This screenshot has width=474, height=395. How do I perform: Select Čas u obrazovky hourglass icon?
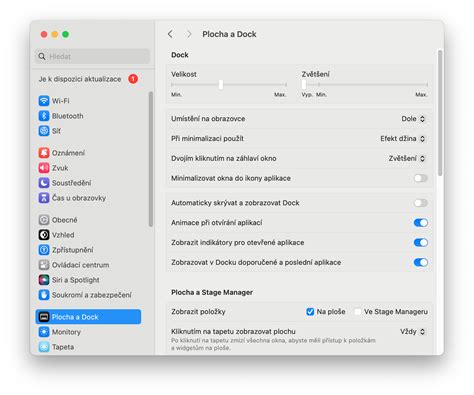pos(44,198)
